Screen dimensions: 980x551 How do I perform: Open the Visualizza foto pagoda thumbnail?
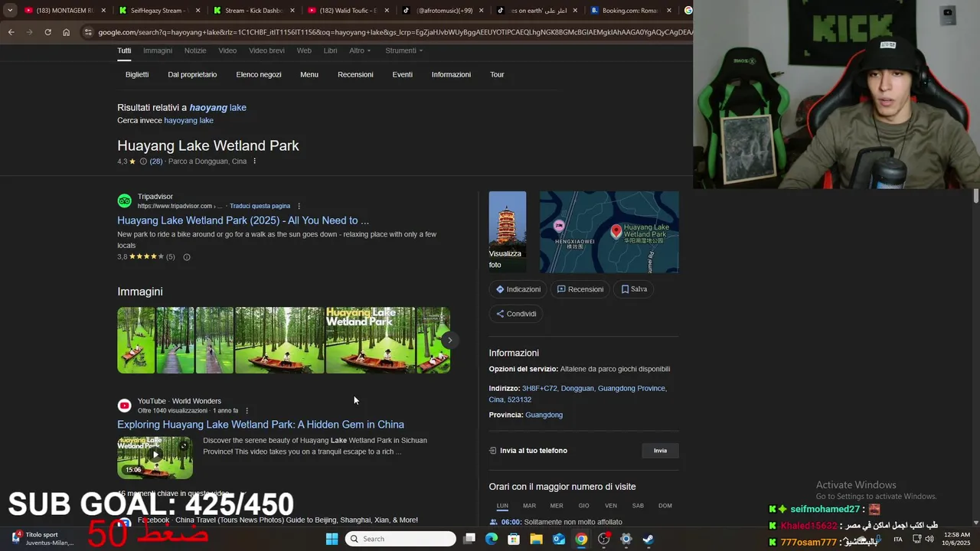(x=508, y=232)
